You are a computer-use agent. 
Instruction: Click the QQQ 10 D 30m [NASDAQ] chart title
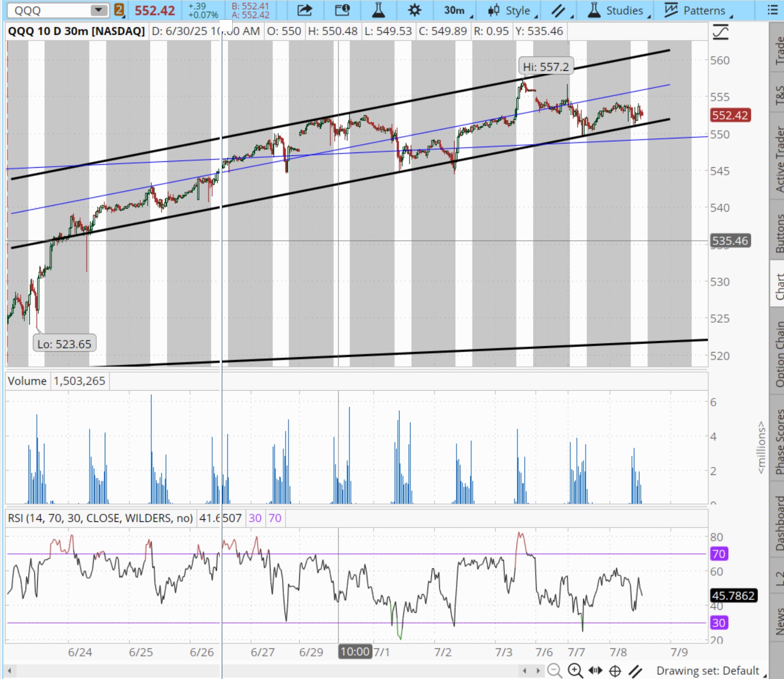click(x=76, y=31)
